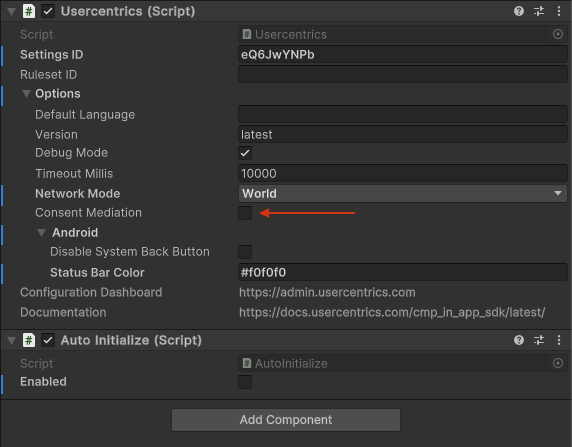Image resolution: width=572 pixels, height=447 pixels.
Task: Open help for Auto Initialize script
Action: [x=519, y=340]
